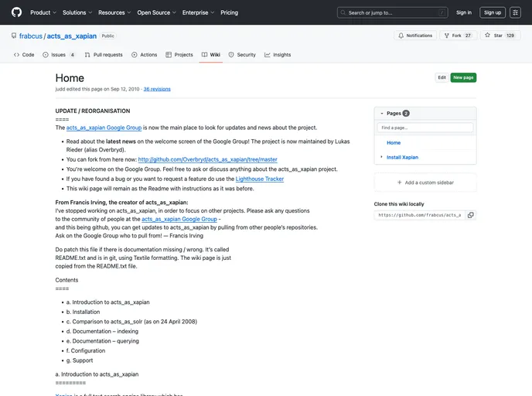The height and width of the screenshot is (396, 532).
Task: Fork the repository
Action: (458, 36)
